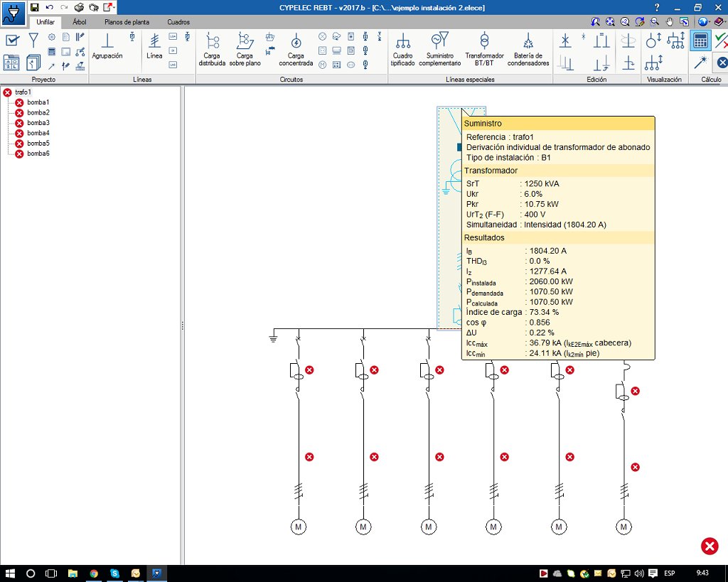Select bomba4 in the tree
728x582 pixels.
pyautogui.click(x=38, y=133)
